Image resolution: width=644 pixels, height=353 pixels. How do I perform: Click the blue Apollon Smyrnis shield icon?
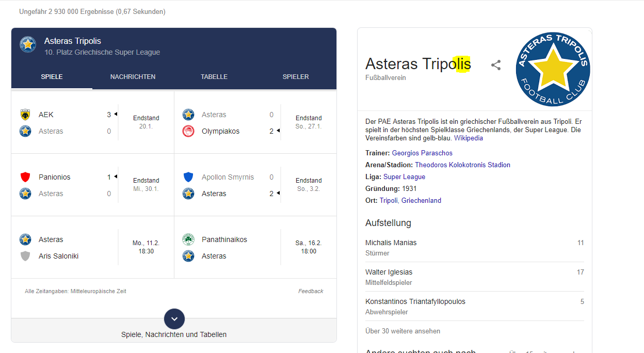[188, 177]
